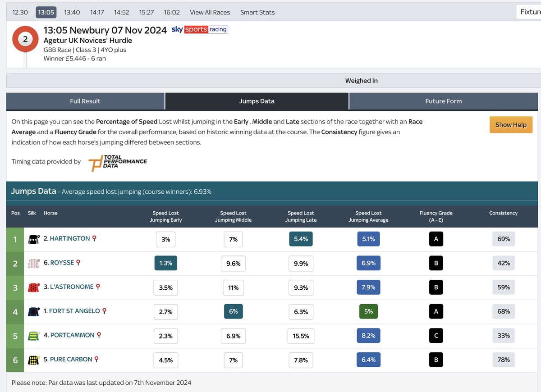Open View All Races
Viewport: 541px width, 392px height.
[x=210, y=12]
